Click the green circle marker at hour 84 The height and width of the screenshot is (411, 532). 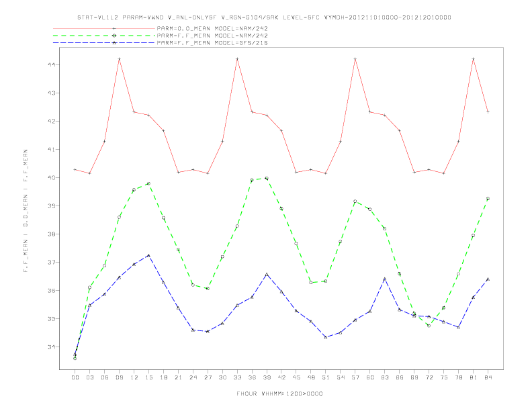pyautogui.click(x=488, y=198)
